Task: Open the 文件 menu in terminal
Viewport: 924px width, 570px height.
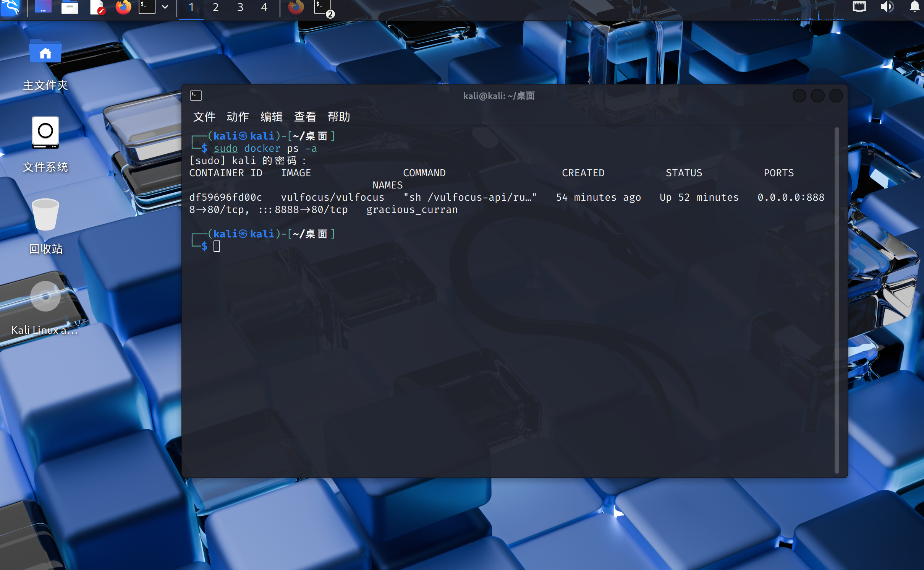Action: pyautogui.click(x=204, y=117)
